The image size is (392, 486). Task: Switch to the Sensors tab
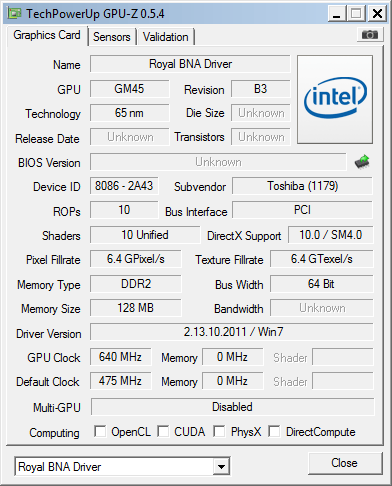112,37
